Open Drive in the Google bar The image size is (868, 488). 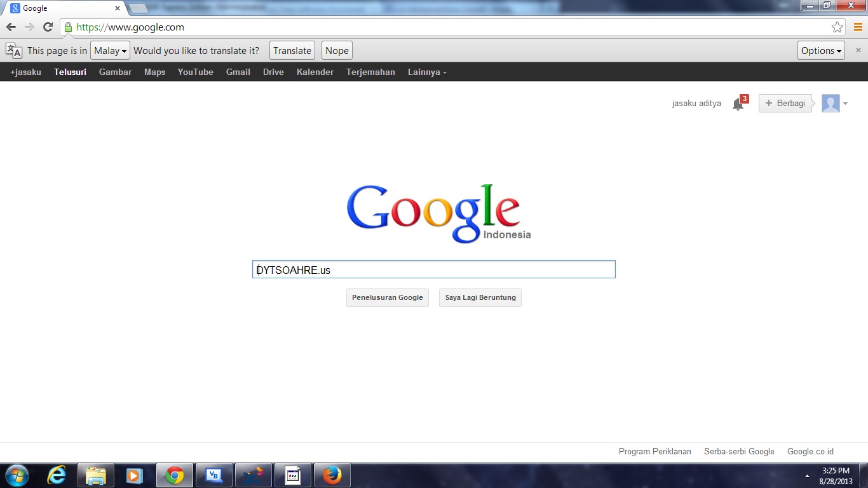click(273, 72)
